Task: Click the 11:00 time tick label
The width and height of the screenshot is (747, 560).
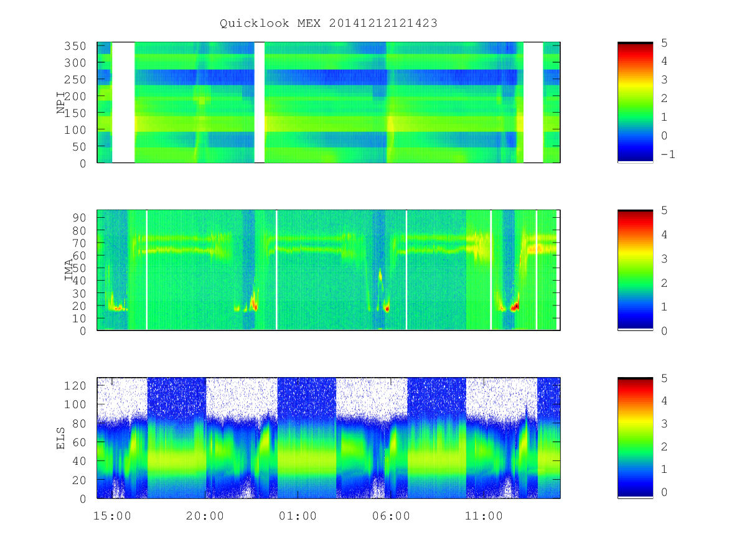Action: pos(484,516)
